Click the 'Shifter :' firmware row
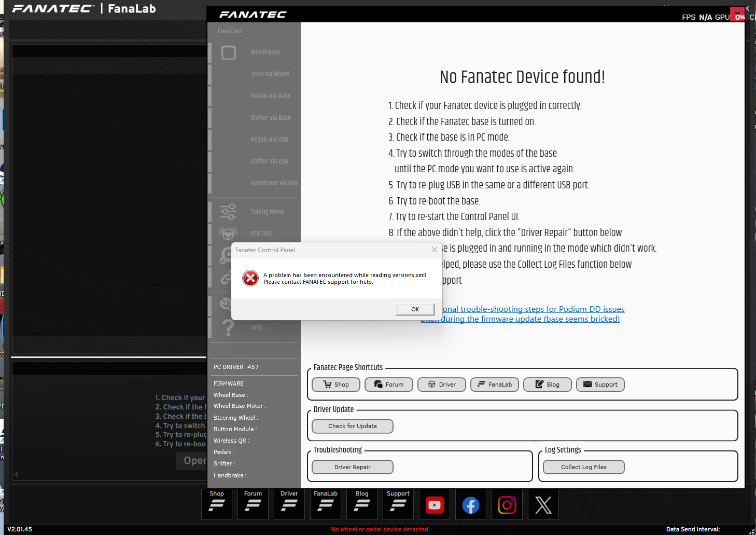The height and width of the screenshot is (535, 756). click(225, 463)
